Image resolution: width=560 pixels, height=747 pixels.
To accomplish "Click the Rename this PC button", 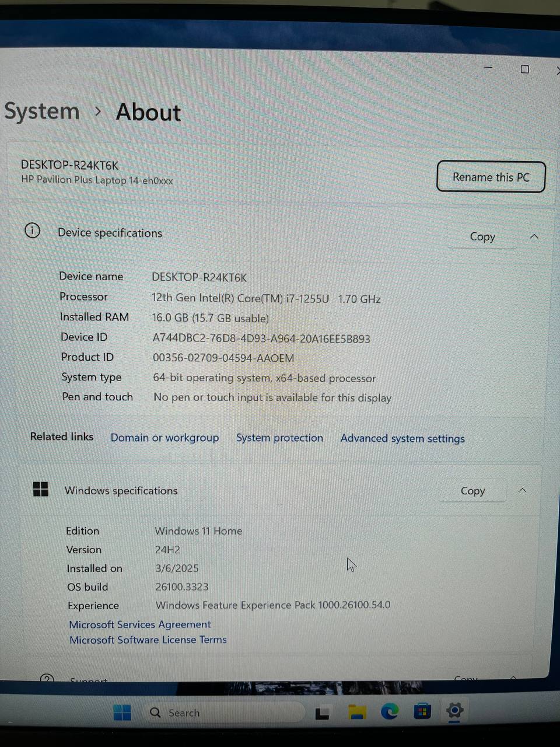I will [491, 177].
